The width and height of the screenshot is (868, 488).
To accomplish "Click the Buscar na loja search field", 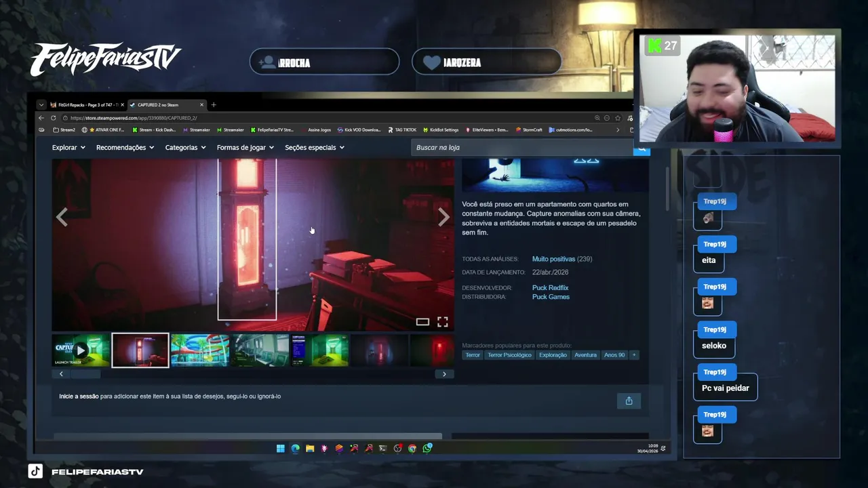I will click(522, 148).
